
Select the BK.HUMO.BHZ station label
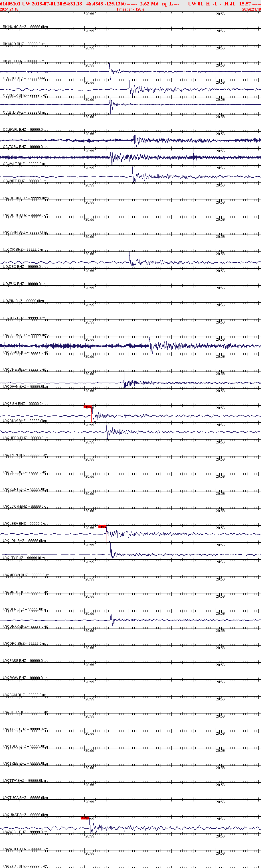tap(25, 27)
